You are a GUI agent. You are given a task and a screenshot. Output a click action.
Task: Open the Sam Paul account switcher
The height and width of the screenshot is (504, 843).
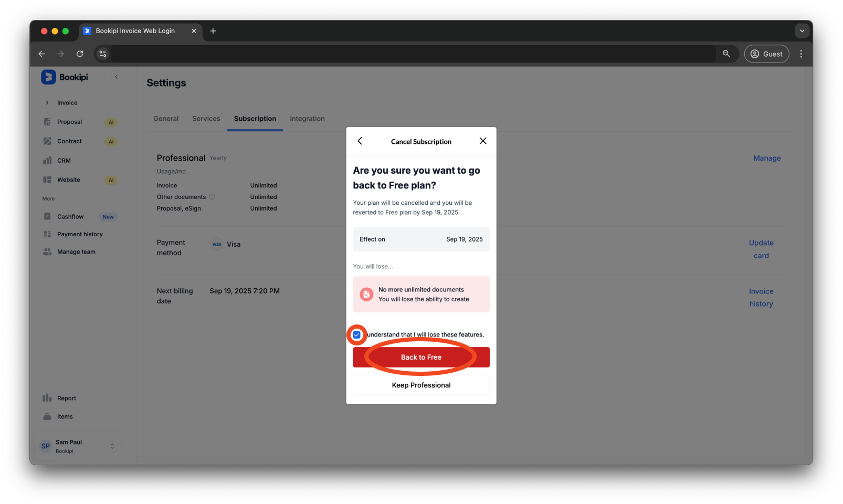pyautogui.click(x=79, y=445)
